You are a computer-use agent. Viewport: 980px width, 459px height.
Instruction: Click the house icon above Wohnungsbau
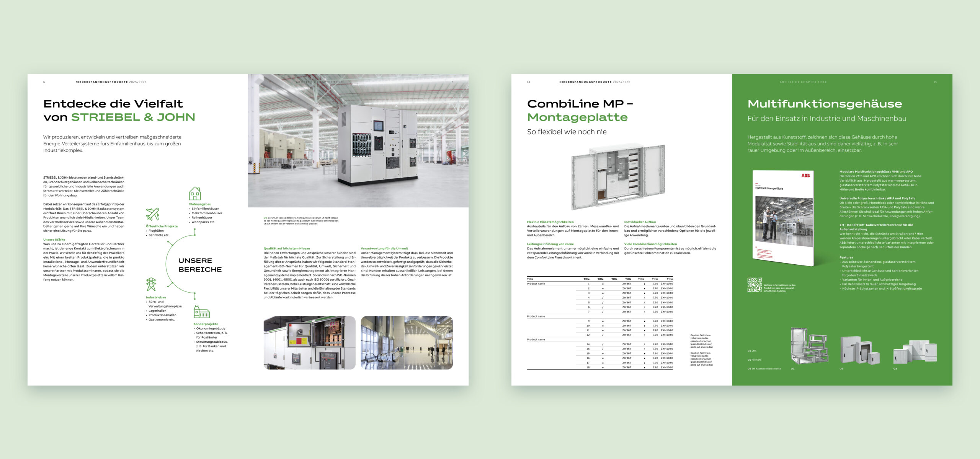195,194
